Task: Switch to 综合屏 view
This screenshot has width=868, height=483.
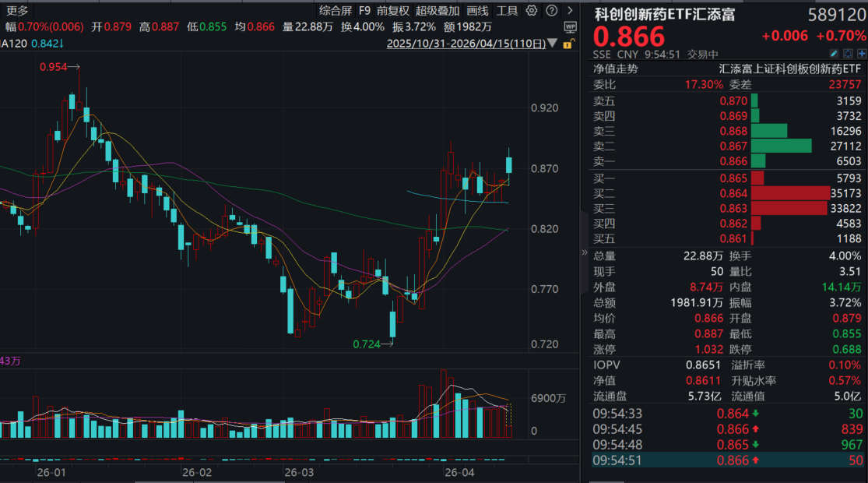Action: (x=336, y=11)
